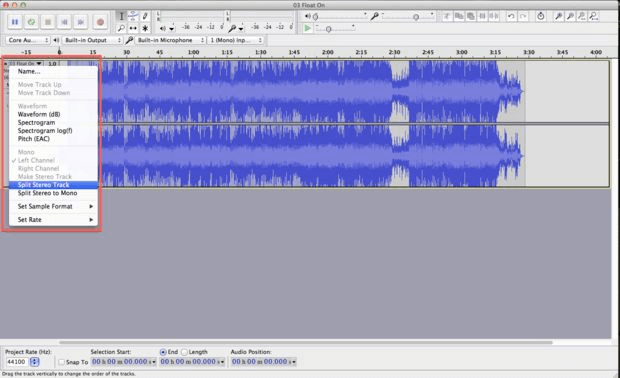
Task: Click the horizontal scrollbar below the tracks
Action: [x=306, y=342]
